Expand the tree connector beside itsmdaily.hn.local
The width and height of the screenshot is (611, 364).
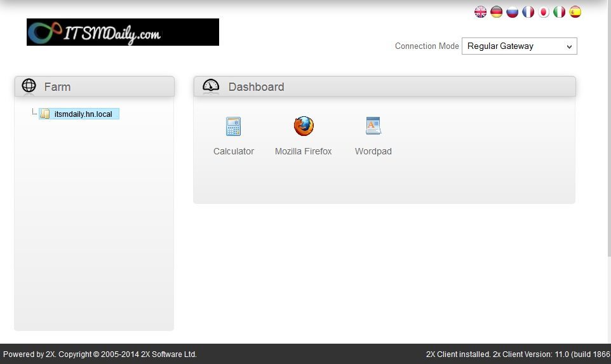pos(34,112)
